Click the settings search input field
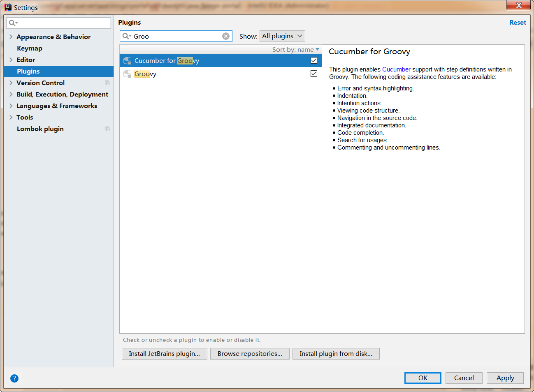Screen dimensions: 534x392 [59, 23]
